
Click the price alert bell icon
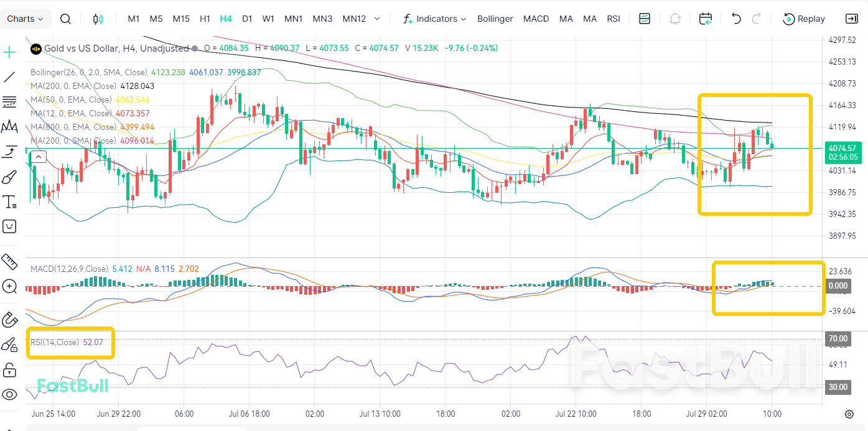675,19
